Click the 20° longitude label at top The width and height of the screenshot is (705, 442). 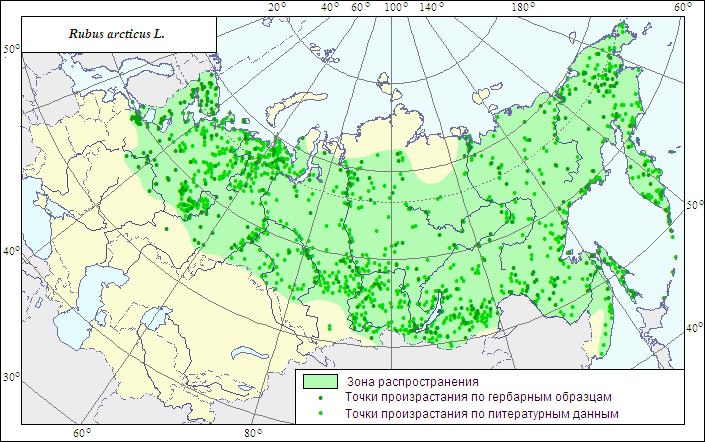pyautogui.click(x=277, y=7)
